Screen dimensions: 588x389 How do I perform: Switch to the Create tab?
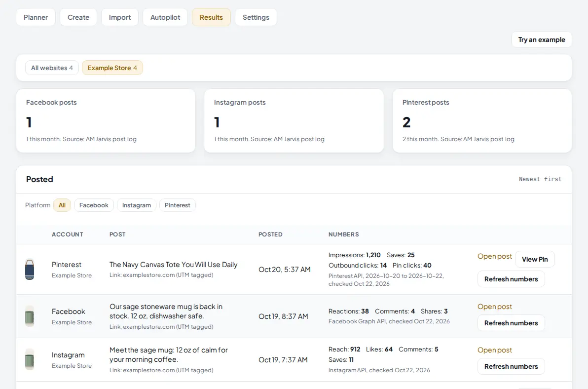coord(78,17)
